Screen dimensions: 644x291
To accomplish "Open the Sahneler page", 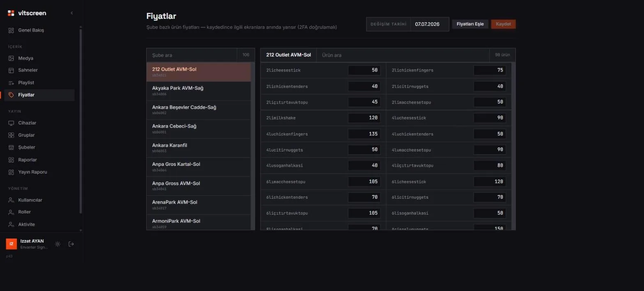I will click(39, 70).
